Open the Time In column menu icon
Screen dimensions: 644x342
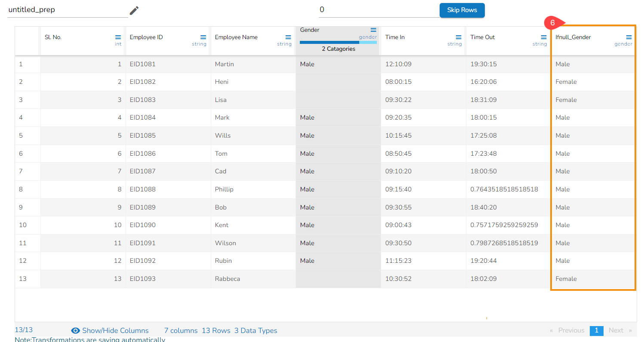459,37
